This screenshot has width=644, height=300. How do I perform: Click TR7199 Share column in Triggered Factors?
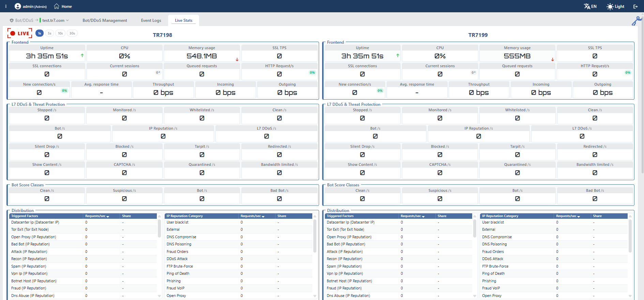pos(454,216)
